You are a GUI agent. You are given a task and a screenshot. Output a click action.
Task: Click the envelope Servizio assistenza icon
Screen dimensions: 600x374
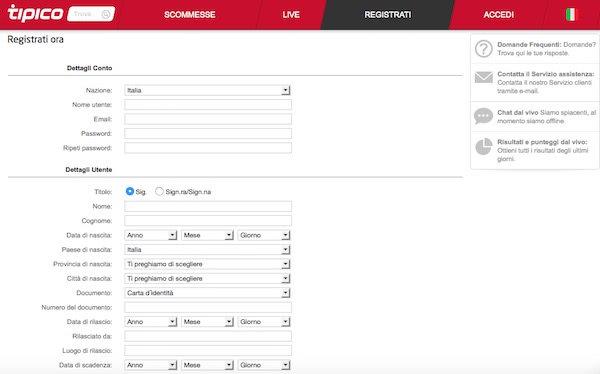click(x=484, y=77)
